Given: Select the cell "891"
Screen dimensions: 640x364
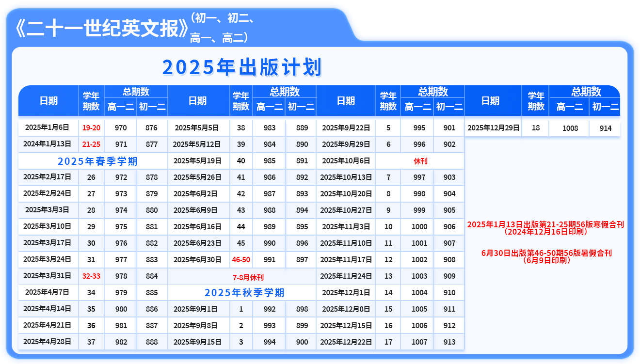Looking at the screenshot, I should coord(302,161).
